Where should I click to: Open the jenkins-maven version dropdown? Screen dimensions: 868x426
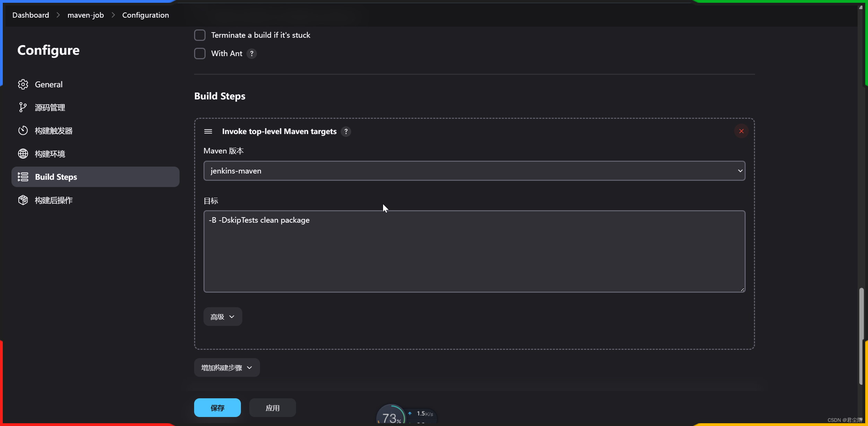474,171
